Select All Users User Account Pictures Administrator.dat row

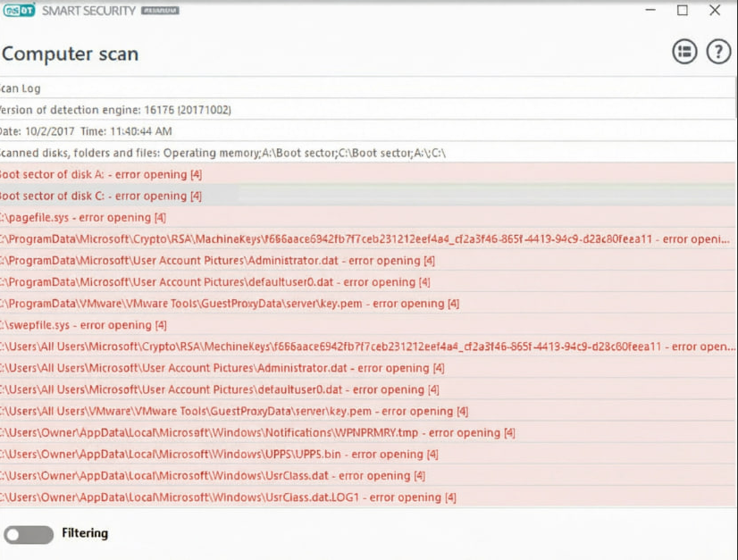(x=367, y=368)
